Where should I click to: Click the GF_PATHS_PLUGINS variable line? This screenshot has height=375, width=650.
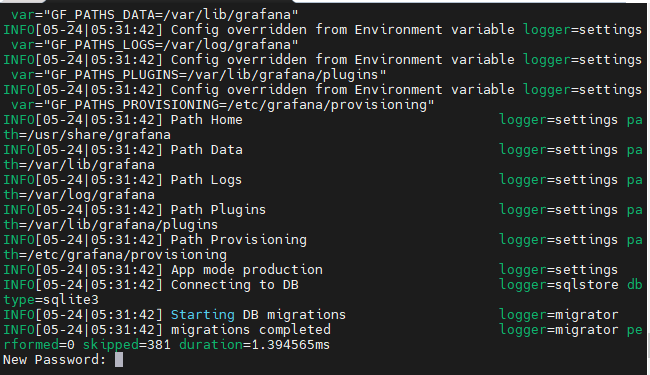click(x=199, y=75)
